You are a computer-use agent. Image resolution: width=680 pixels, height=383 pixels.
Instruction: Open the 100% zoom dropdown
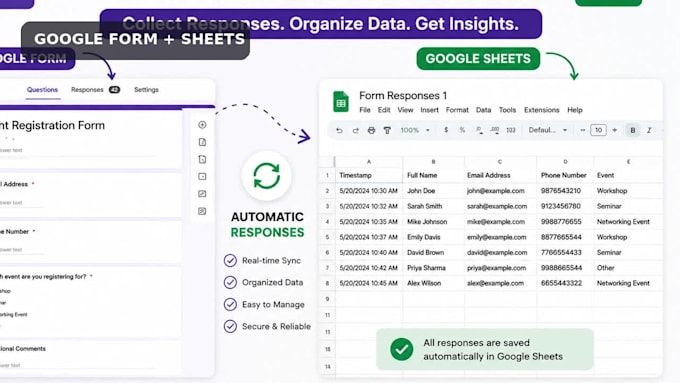point(415,130)
